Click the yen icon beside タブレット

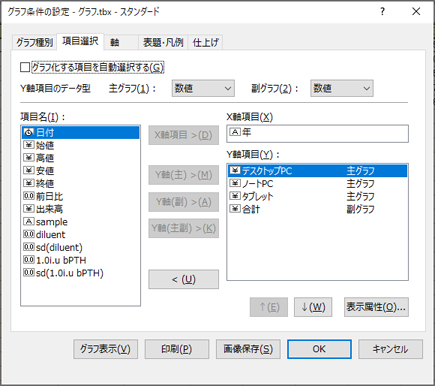[x=235, y=196]
